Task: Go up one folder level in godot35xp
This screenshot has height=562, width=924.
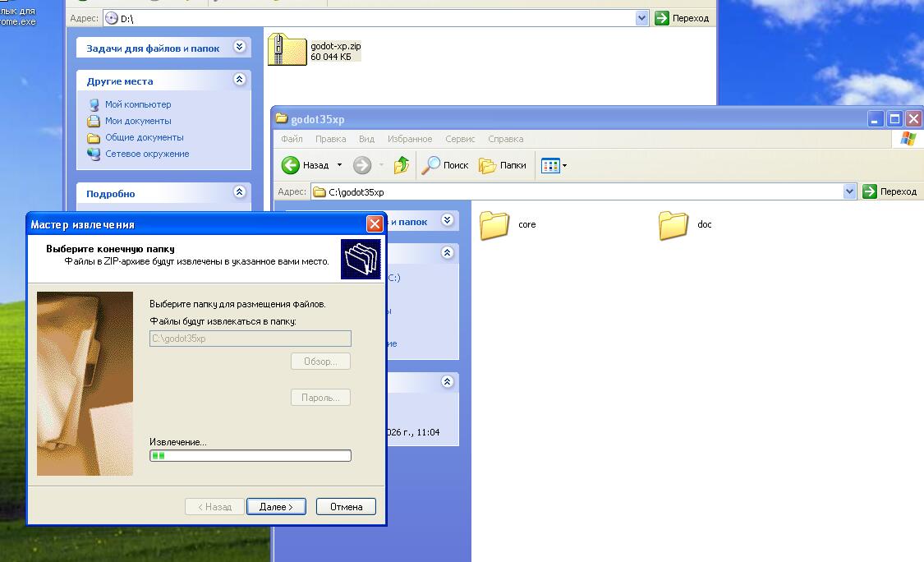Action: pos(402,165)
